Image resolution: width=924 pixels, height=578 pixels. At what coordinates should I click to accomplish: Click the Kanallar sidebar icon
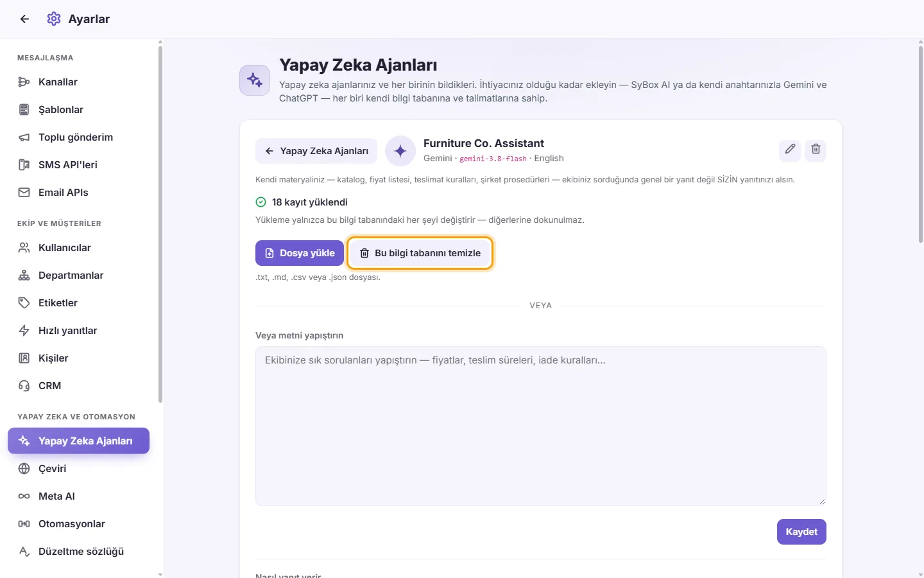tap(24, 82)
